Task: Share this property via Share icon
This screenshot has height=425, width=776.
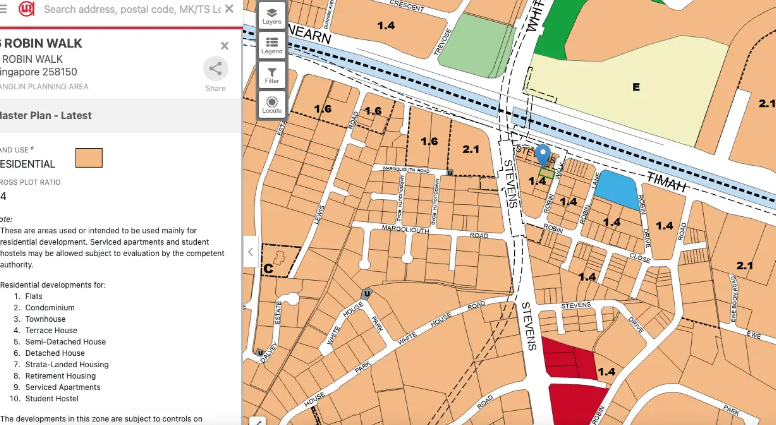Action: click(x=215, y=69)
